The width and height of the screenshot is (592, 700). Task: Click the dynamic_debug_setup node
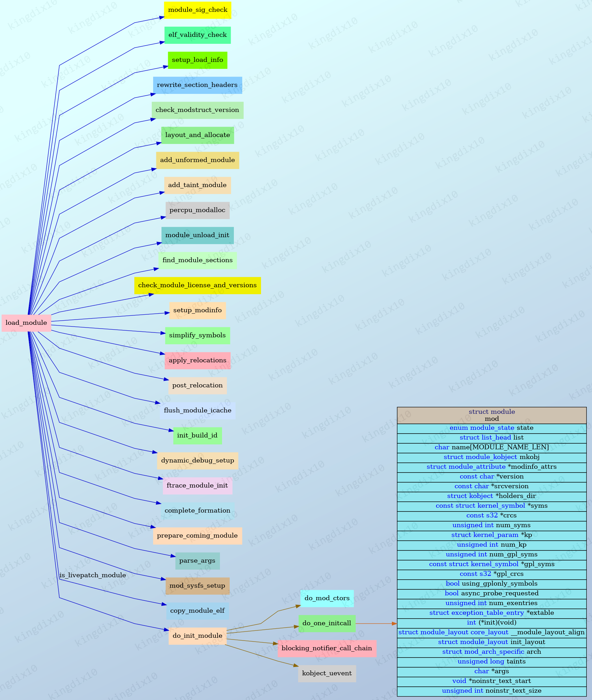198,460
